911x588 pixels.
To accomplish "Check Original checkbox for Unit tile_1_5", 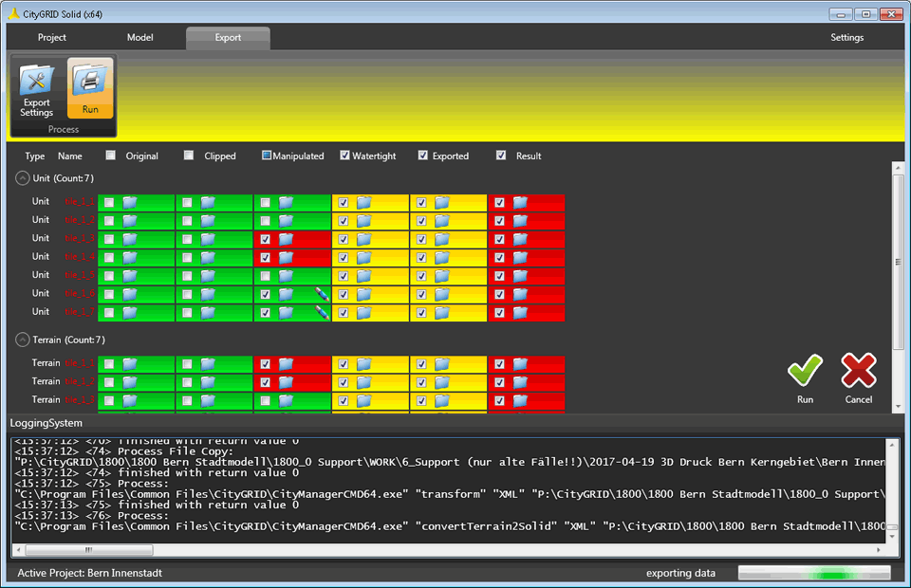I will 109,276.
